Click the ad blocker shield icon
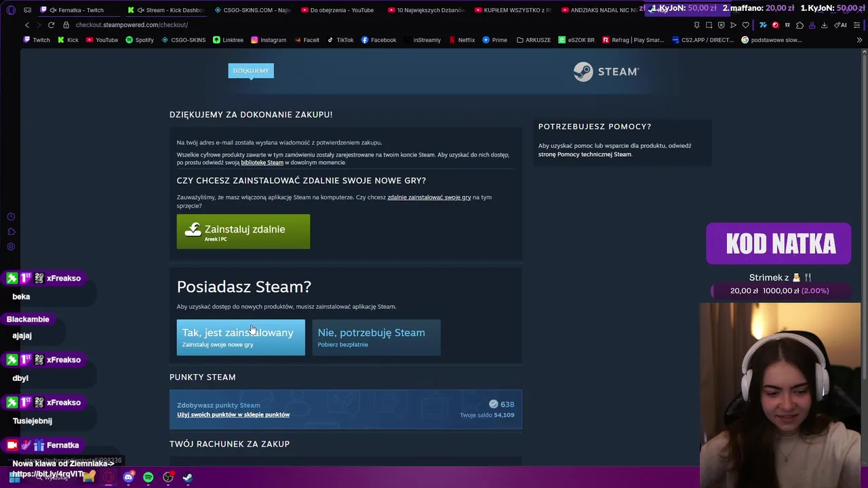The width and height of the screenshot is (868, 488). click(721, 25)
